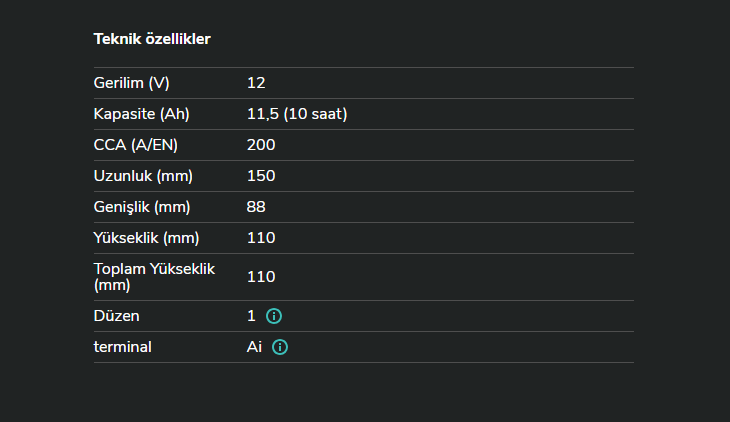Viewport: 730px width, 422px height.
Task: Click the info icon next to Düzen value
Action: [x=274, y=316]
